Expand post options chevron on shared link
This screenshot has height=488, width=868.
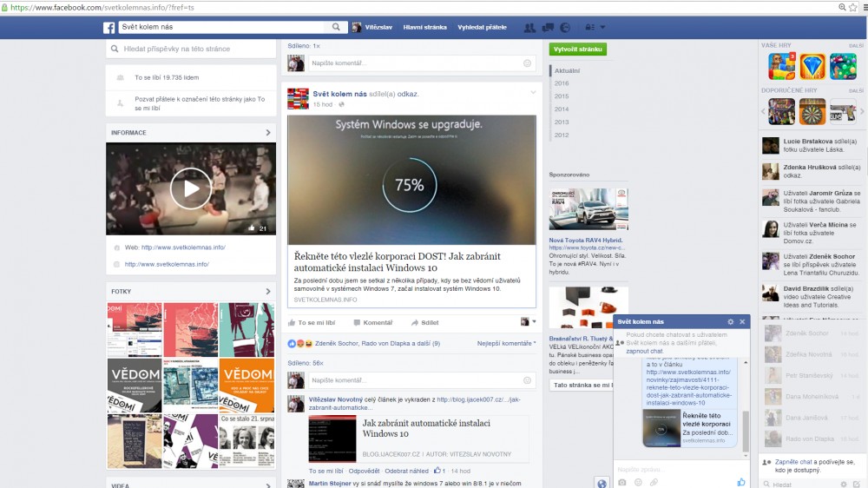[534, 92]
